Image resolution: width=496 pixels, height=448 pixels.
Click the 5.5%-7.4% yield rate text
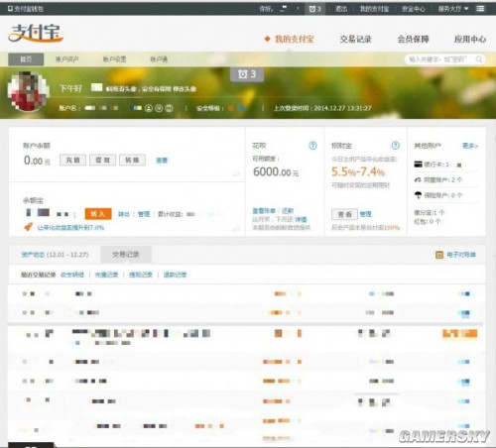click(358, 171)
